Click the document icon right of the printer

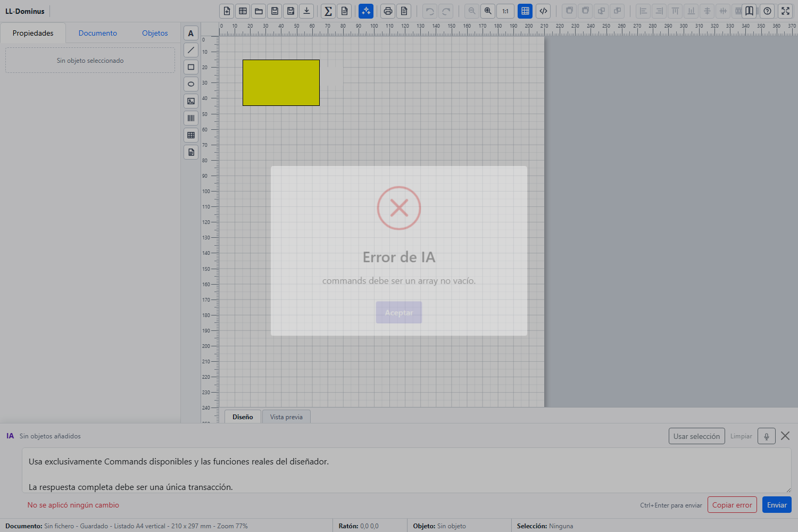(x=404, y=11)
